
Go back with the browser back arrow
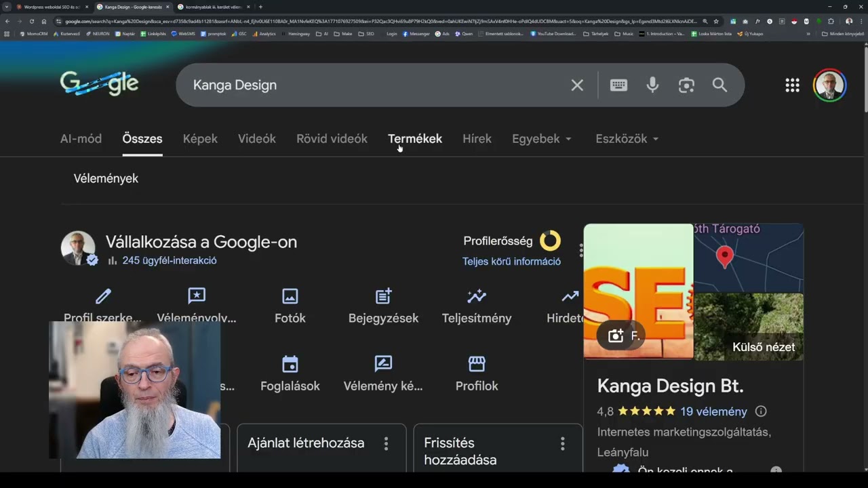point(7,21)
